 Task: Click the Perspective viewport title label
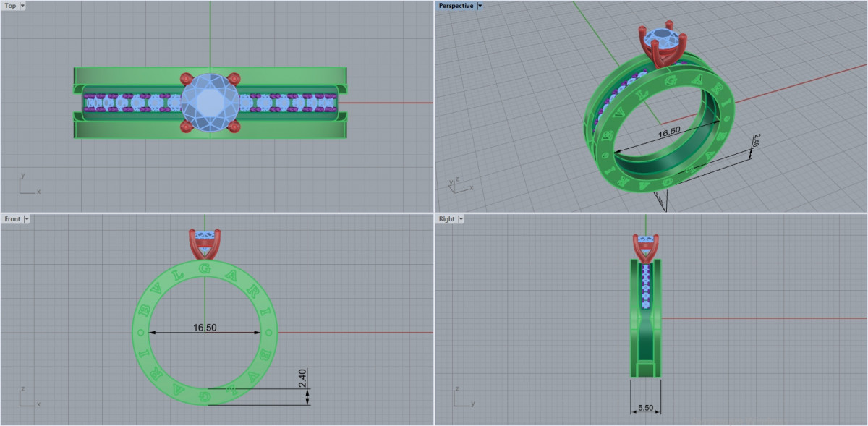pyautogui.click(x=456, y=6)
